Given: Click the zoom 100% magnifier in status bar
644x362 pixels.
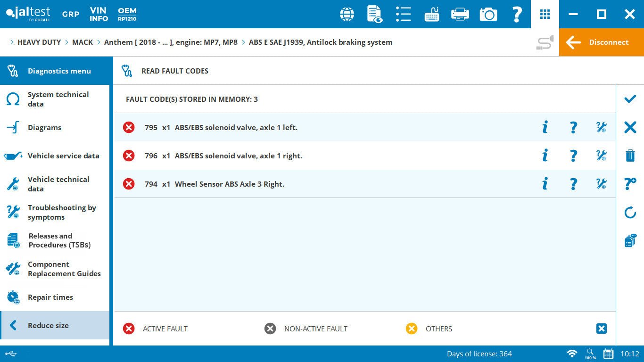Looking at the screenshot, I should pos(590,354).
